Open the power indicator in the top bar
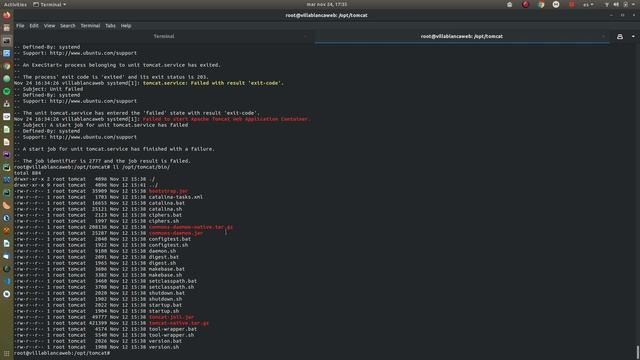The width and height of the screenshot is (640, 360). (x=625, y=4)
